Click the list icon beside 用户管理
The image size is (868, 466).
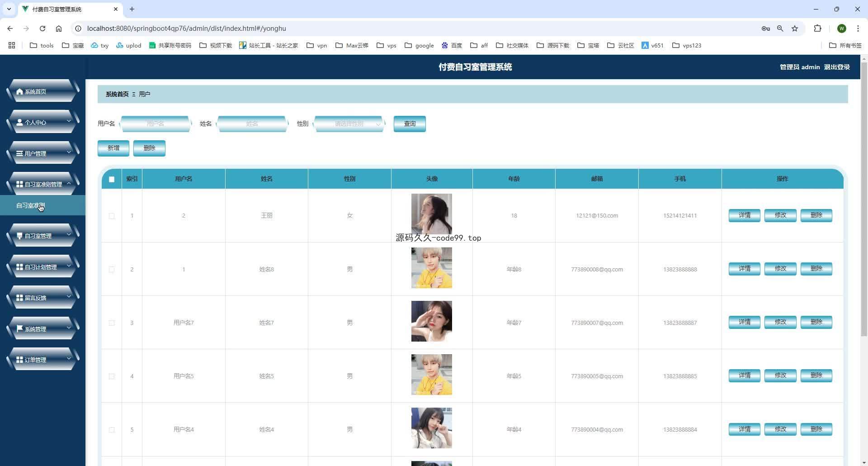[19, 154]
